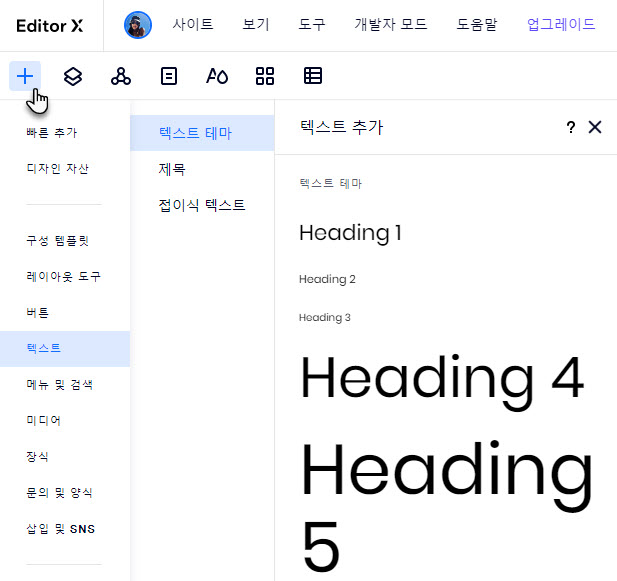
Task: Add the Heading 4 text element
Action: (x=441, y=378)
